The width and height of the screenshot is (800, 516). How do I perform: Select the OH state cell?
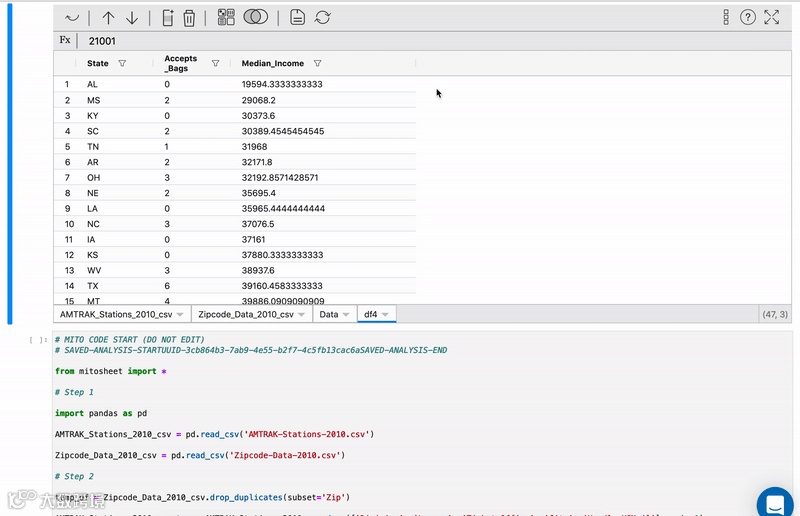[114, 178]
